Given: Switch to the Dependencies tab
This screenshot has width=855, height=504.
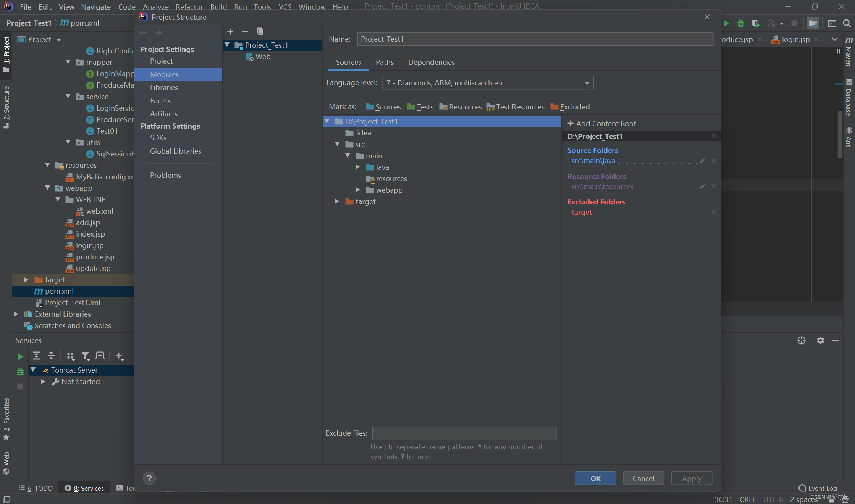Looking at the screenshot, I should point(431,62).
